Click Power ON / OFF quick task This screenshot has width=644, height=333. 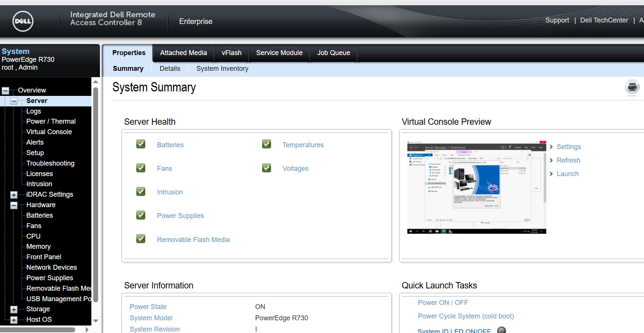(x=443, y=303)
